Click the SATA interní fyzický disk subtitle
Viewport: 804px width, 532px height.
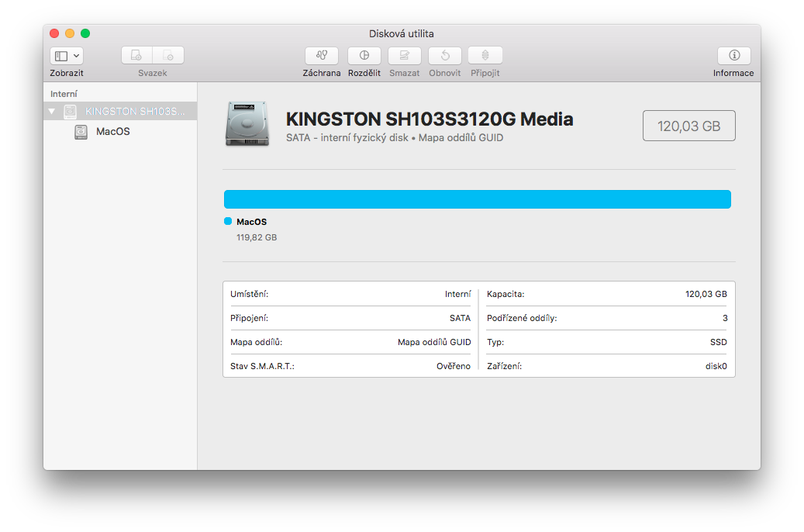click(x=395, y=137)
